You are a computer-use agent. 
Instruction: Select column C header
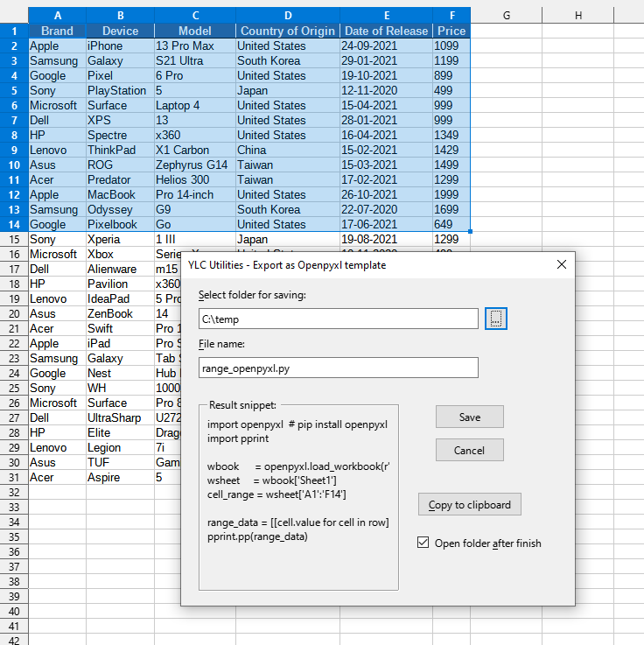[x=195, y=15]
